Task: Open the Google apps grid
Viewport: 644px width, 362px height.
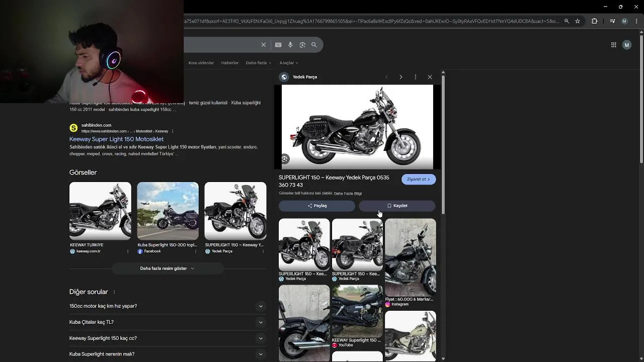Action: click(x=614, y=45)
